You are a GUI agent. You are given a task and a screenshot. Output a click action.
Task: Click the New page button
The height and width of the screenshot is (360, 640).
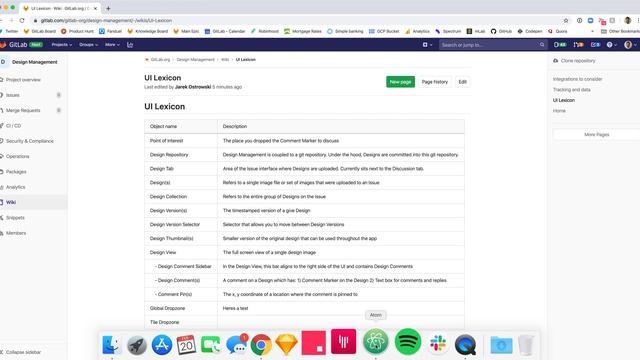click(x=400, y=82)
